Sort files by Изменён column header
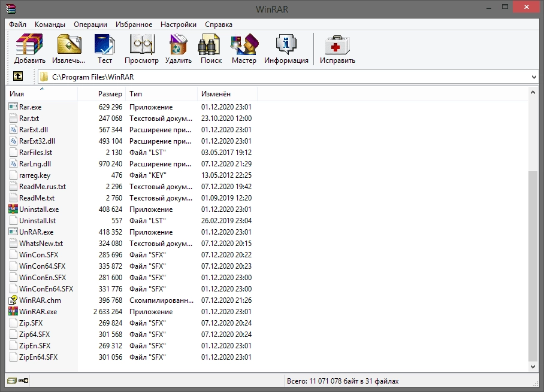This screenshot has height=392, width=544. (x=228, y=94)
